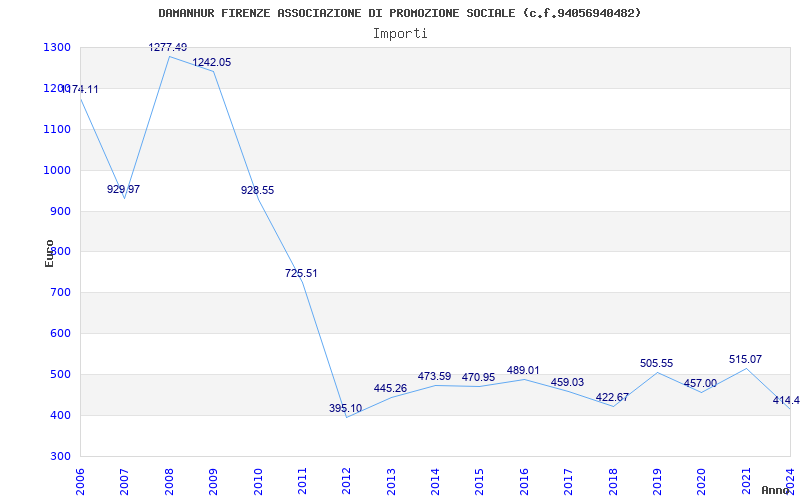The width and height of the screenshot is (800, 500).
Task: Click x-axis year label 2016
Action: [524, 481]
